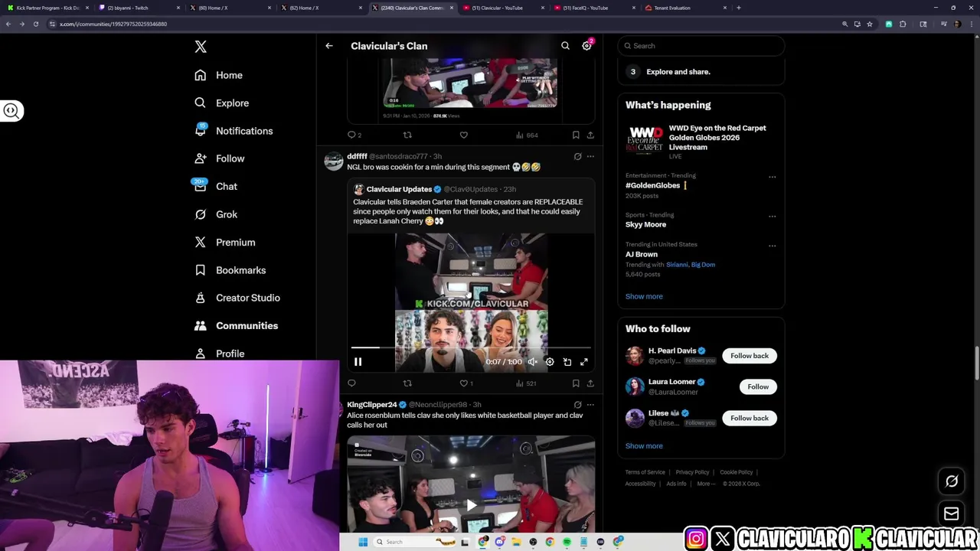
Task: Like the ddffff post
Action: (x=465, y=383)
